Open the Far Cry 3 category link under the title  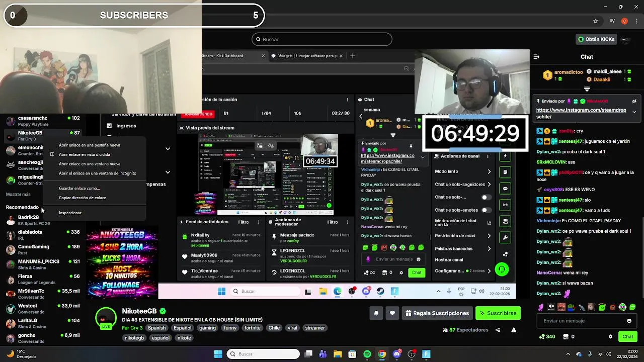point(132,328)
